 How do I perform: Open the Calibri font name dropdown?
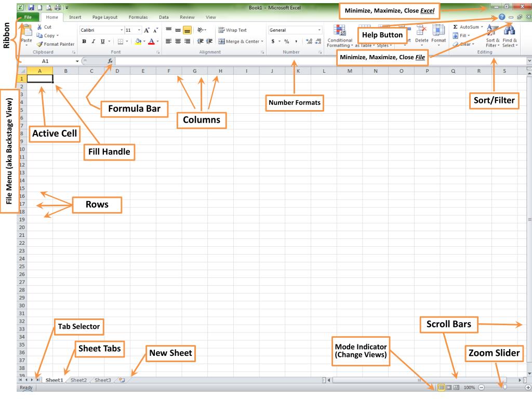[x=122, y=30]
